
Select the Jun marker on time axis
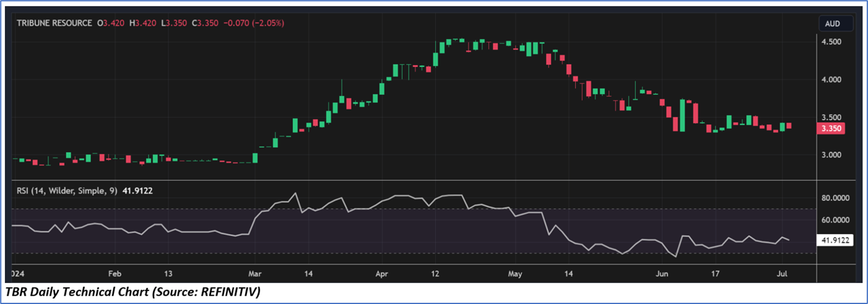662,273
